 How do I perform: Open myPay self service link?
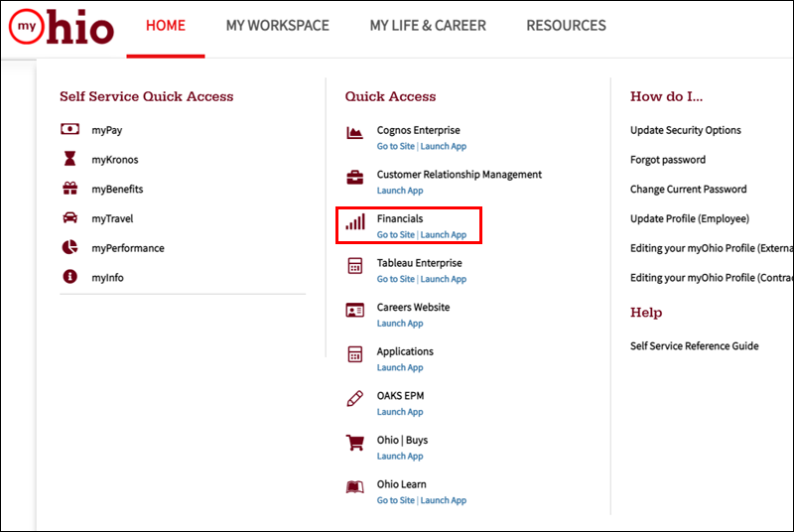pyautogui.click(x=107, y=130)
